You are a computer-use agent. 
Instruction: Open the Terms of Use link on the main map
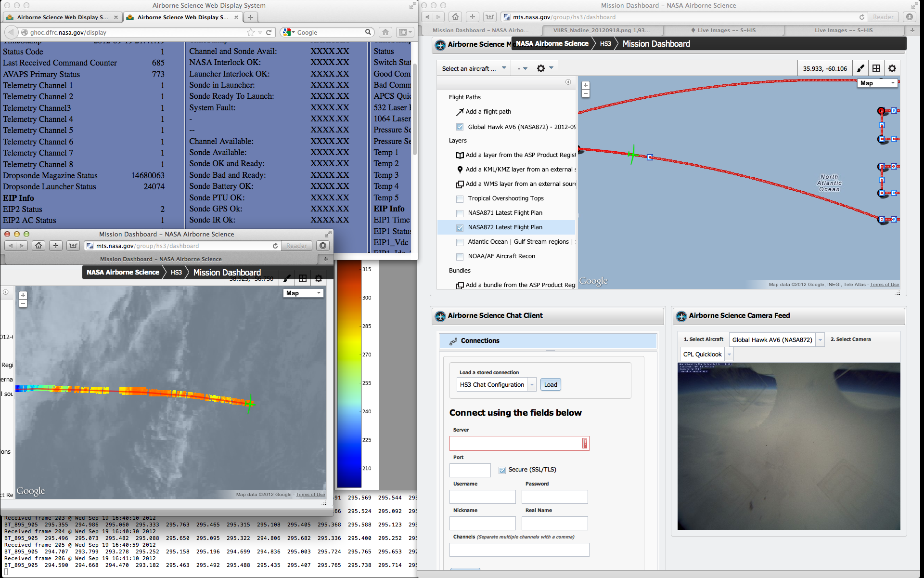pos(884,285)
